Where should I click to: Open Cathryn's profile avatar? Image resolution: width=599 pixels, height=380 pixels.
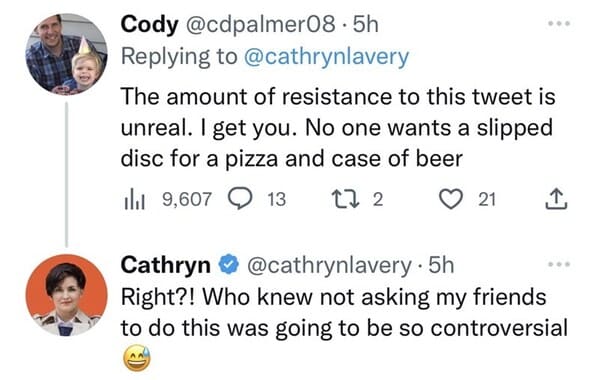click(66, 295)
